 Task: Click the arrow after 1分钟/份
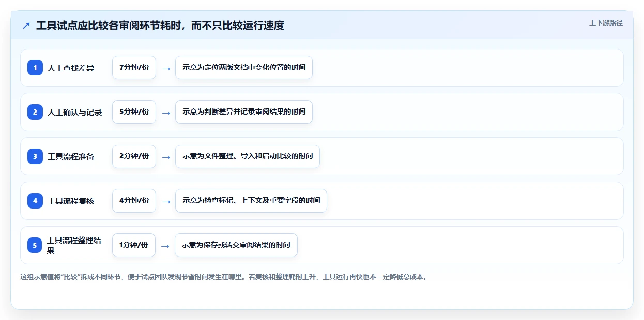[165, 246]
